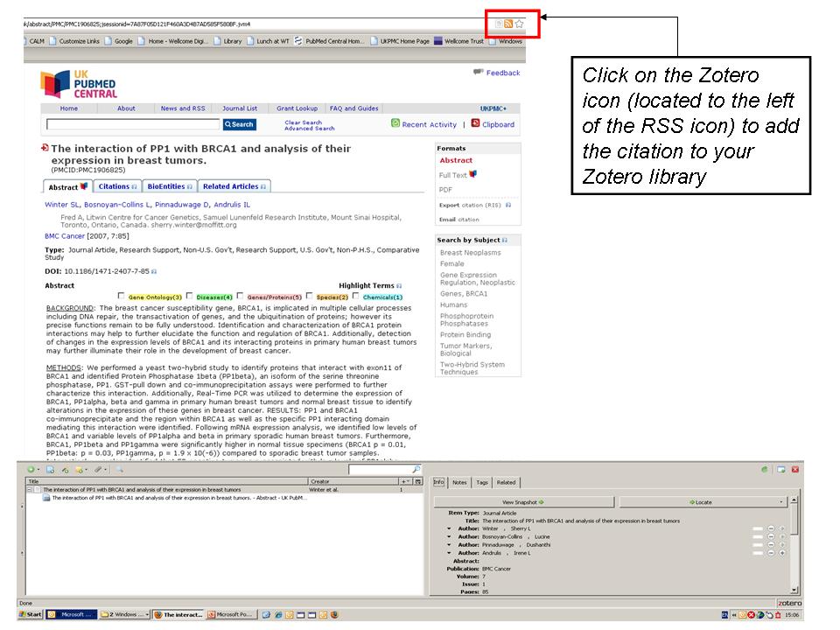
Task: Add author after Andrulis with plus button
Action: coord(782,553)
